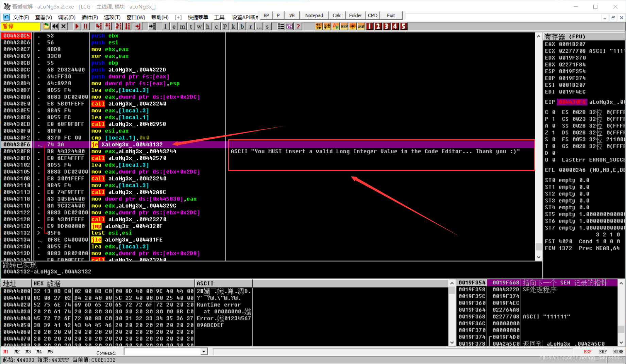Open the 窗口(W) menu
This screenshot has width=626, height=364.
(136, 17)
